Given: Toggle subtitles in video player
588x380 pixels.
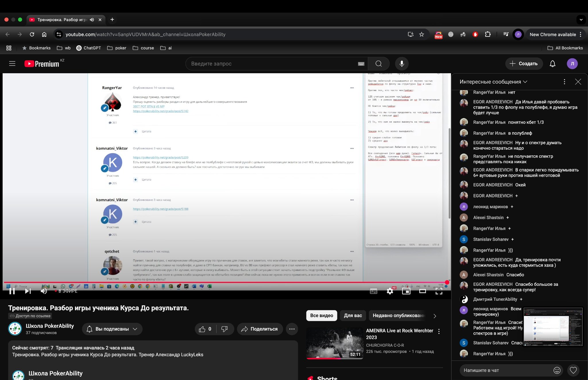Looking at the screenshot, I should (x=374, y=291).
